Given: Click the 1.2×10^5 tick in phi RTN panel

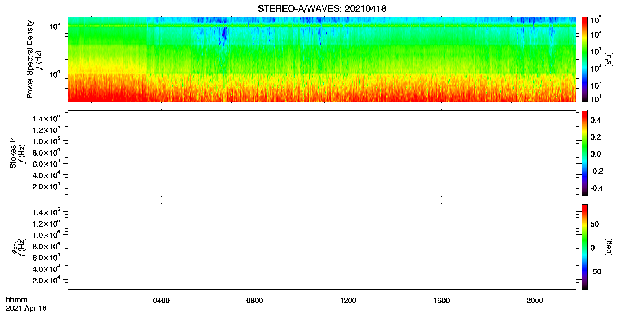Looking at the screenshot, I should [x=46, y=223].
